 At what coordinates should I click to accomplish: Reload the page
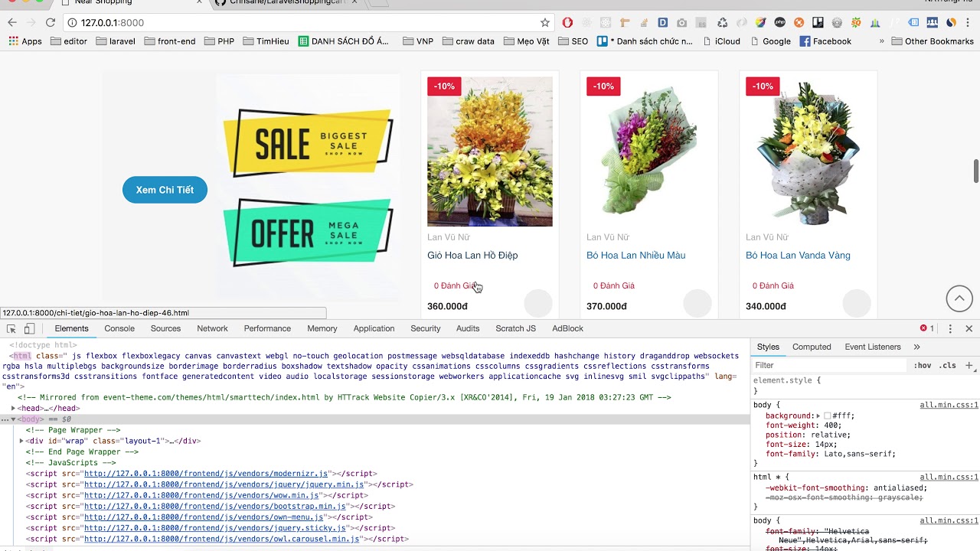pos(51,23)
